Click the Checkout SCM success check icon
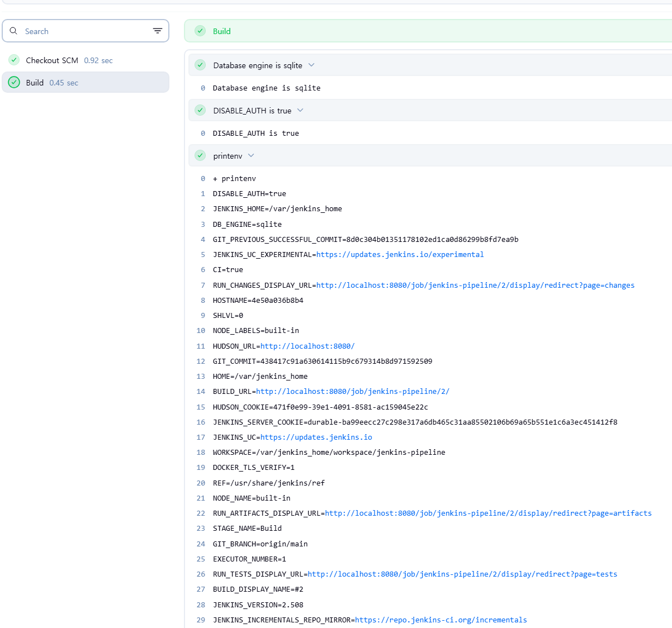Screen dimensions: 672x628 click(14, 60)
